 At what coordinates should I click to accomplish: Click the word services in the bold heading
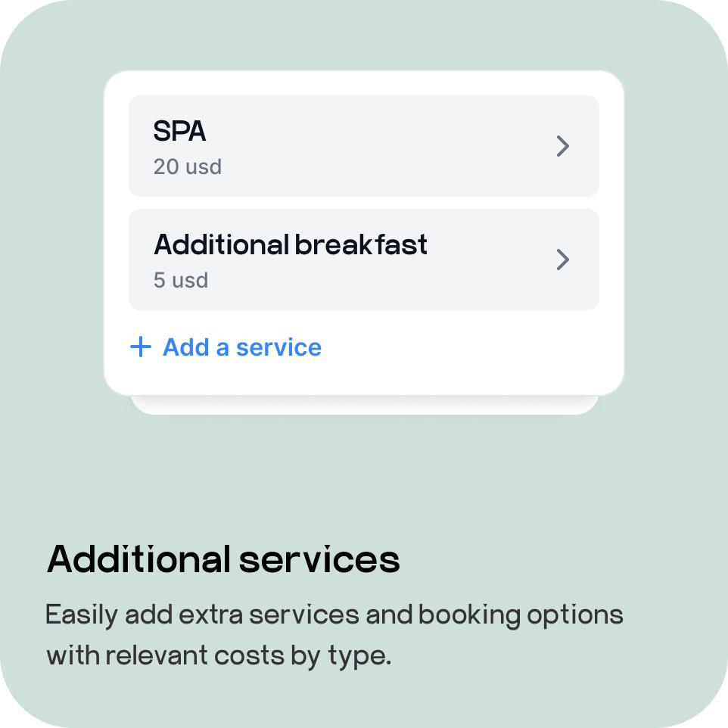tap(319, 559)
